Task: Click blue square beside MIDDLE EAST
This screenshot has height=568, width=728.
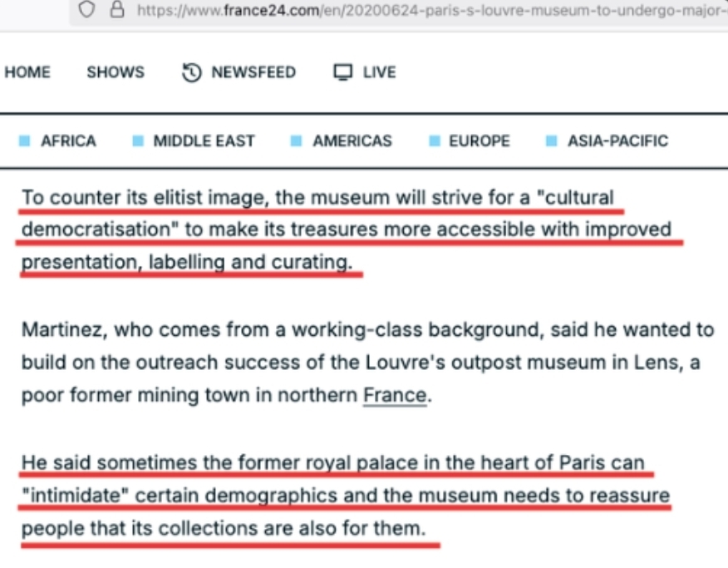Action: pyautogui.click(x=138, y=141)
